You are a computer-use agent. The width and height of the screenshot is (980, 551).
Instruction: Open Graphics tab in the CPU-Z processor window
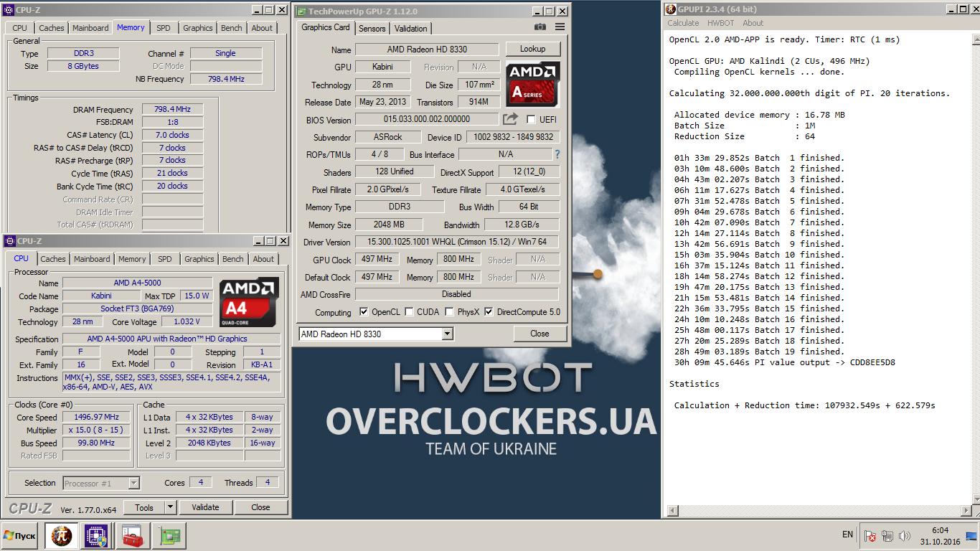(x=199, y=259)
